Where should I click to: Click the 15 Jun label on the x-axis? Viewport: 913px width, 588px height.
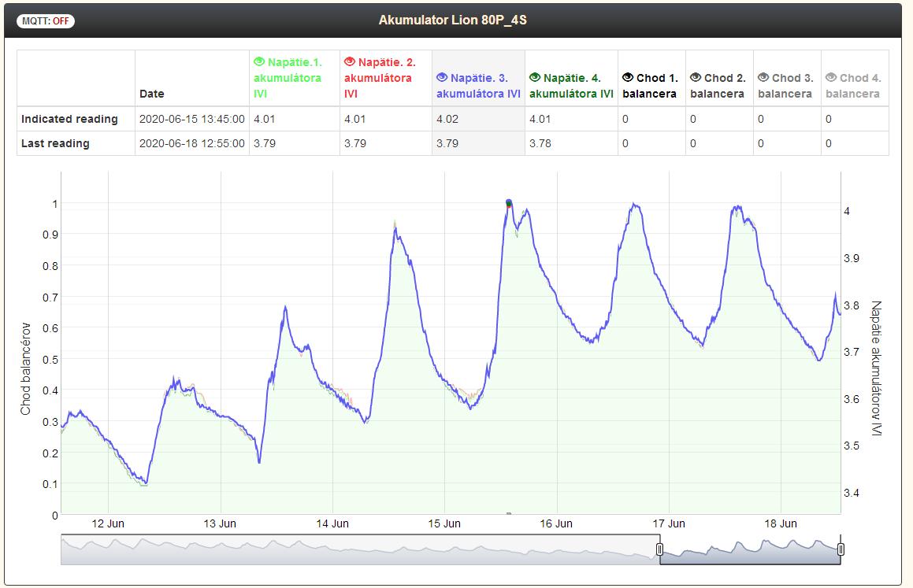[x=444, y=523]
